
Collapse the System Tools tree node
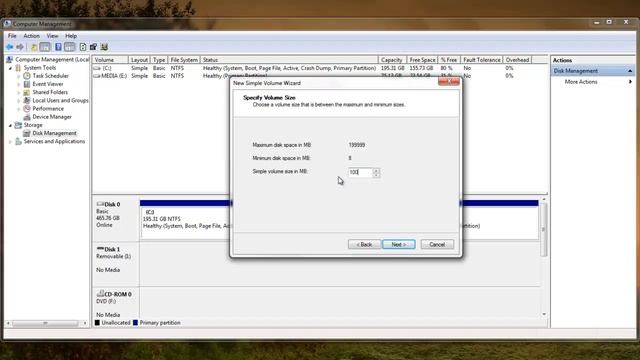click(10, 68)
